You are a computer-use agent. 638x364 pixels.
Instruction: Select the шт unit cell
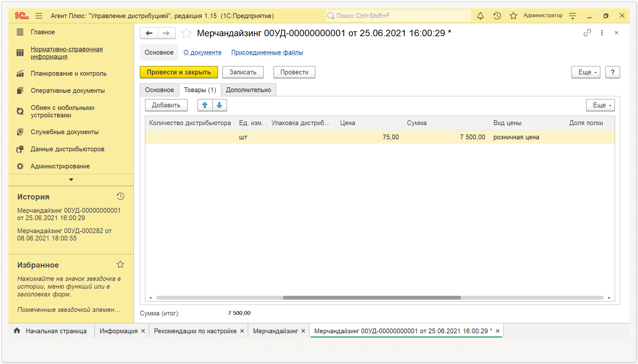251,137
